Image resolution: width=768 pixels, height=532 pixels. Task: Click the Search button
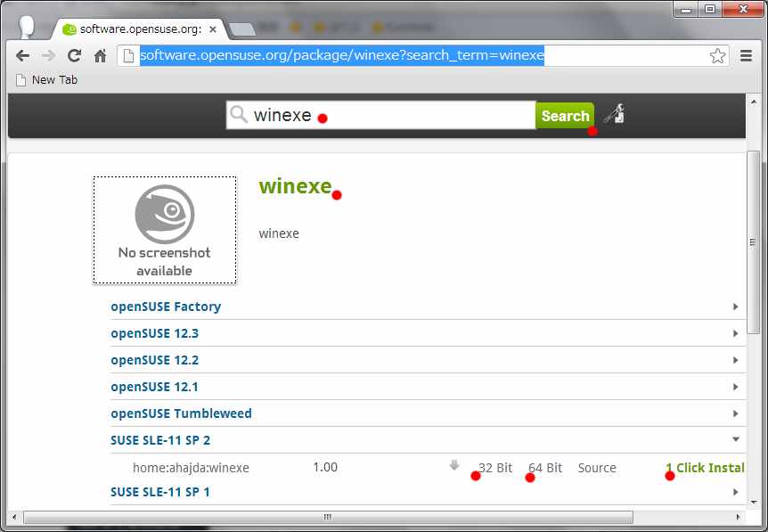pyautogui.click(x=565, y=116)
